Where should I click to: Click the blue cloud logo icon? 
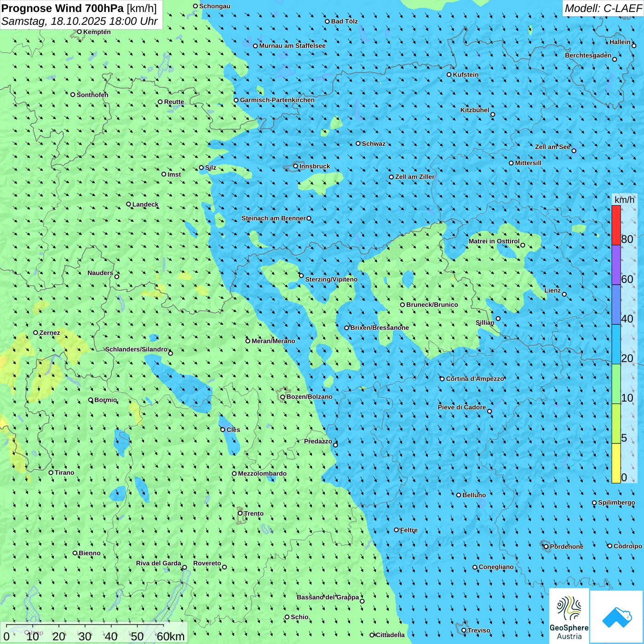(616, 617)
